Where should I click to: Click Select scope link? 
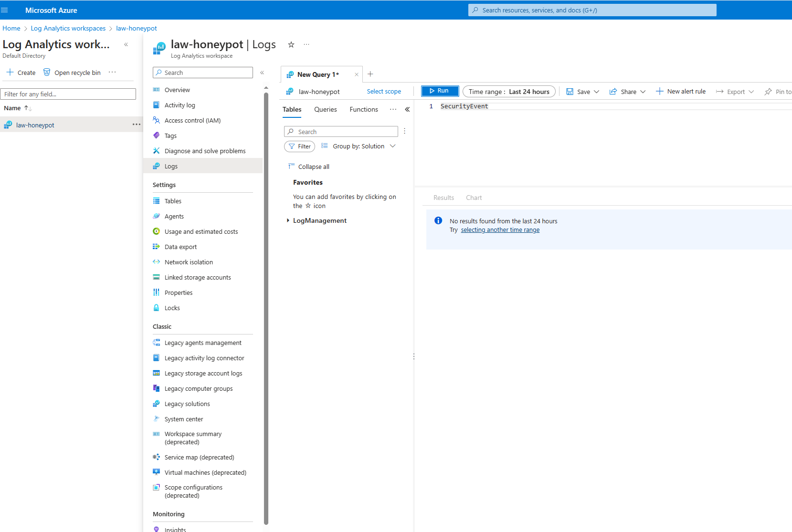[384, 92]
